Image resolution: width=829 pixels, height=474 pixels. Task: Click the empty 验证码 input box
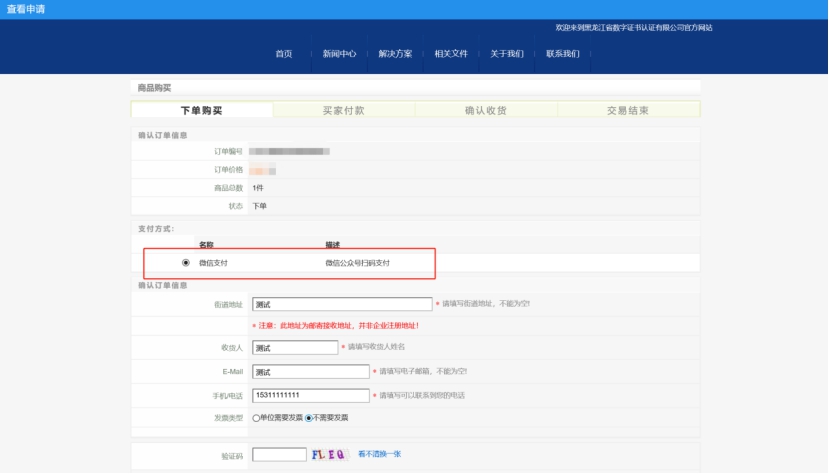(x=279, y=455)
